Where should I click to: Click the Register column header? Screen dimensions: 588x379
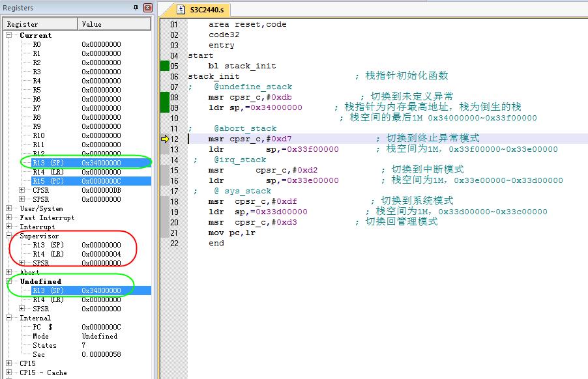coord(40,24)
